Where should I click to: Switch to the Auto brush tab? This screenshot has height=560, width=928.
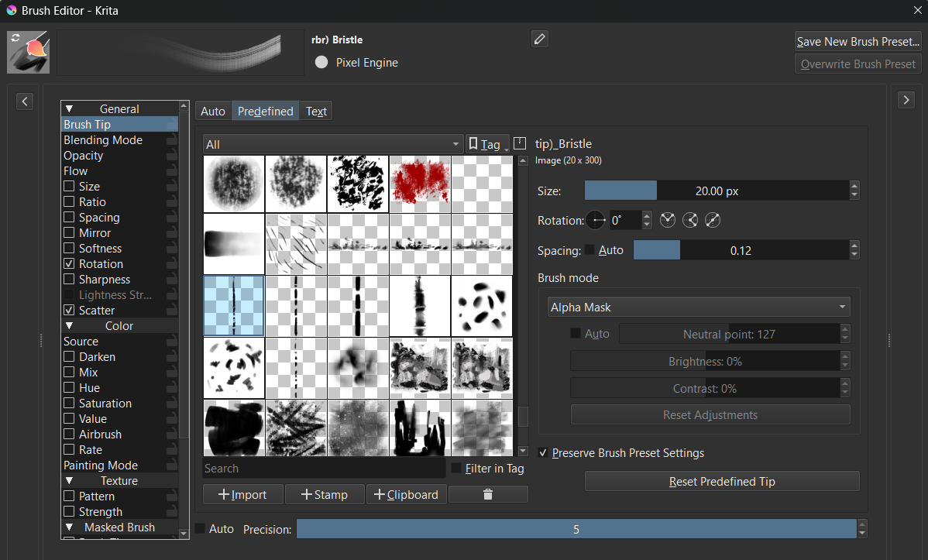(x=213, y=112)
